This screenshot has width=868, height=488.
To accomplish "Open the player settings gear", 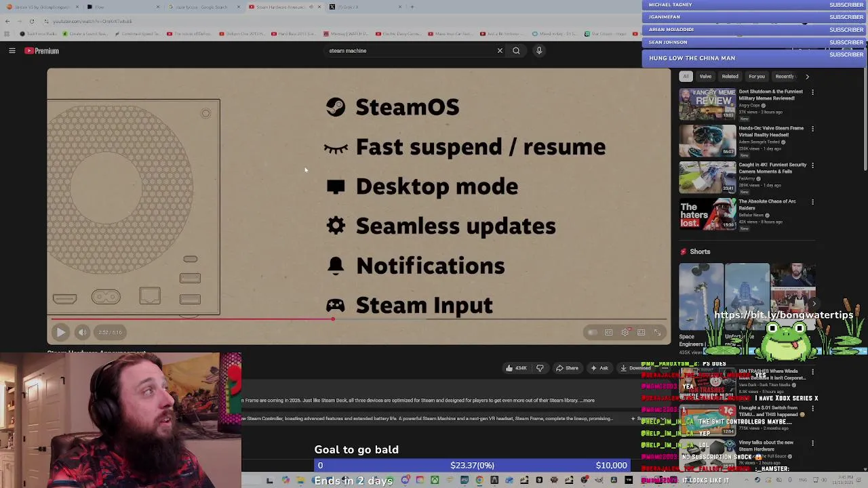I will 625,332.
